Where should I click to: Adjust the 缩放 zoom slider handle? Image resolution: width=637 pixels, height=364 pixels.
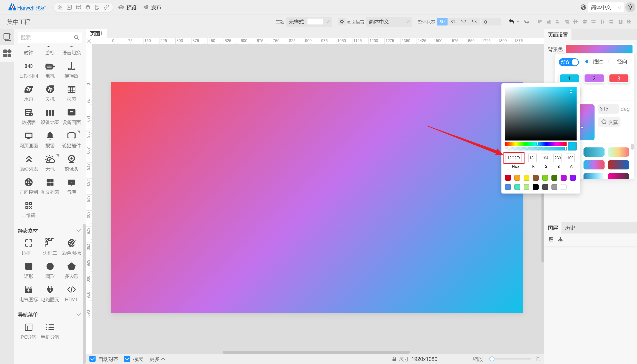tap(492, 359)
